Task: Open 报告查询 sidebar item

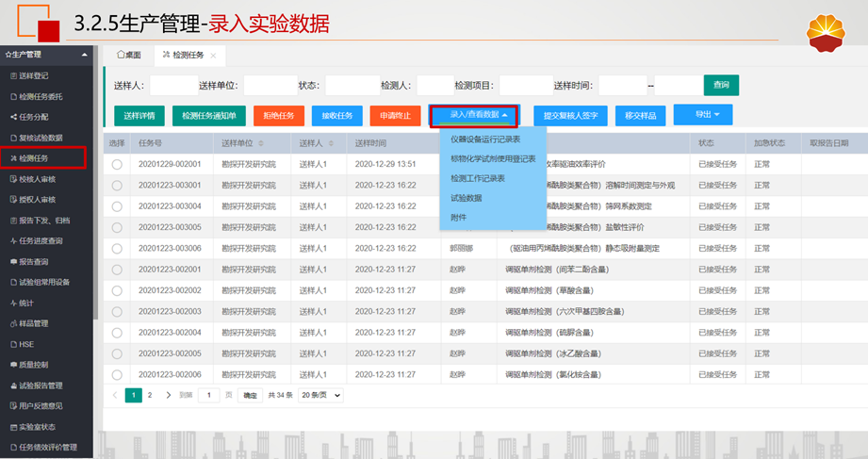Action: 29,261
